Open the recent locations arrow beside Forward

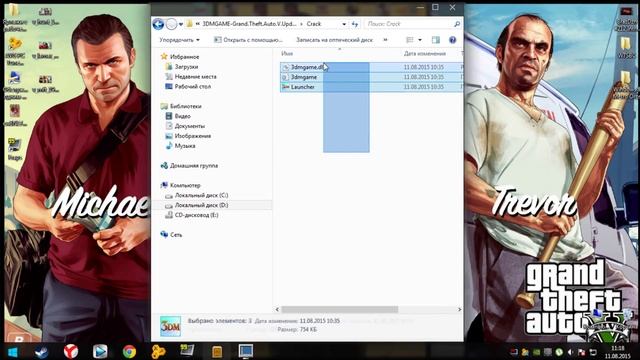181,24
